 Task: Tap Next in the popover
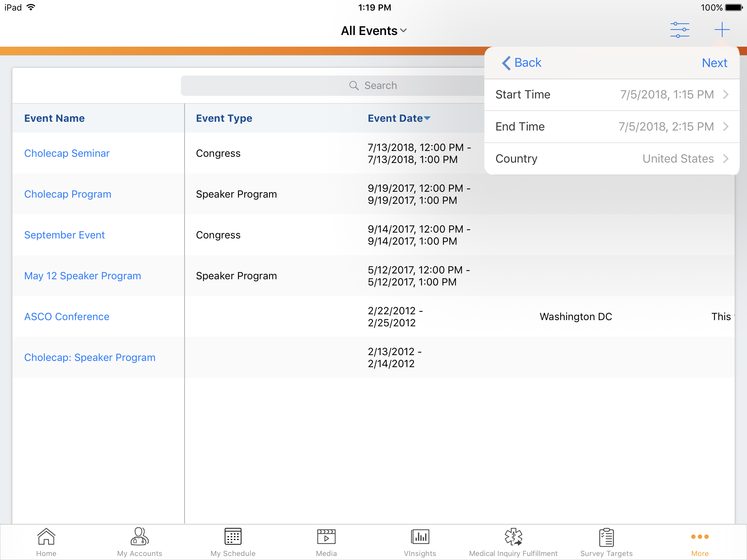point(714,63)
